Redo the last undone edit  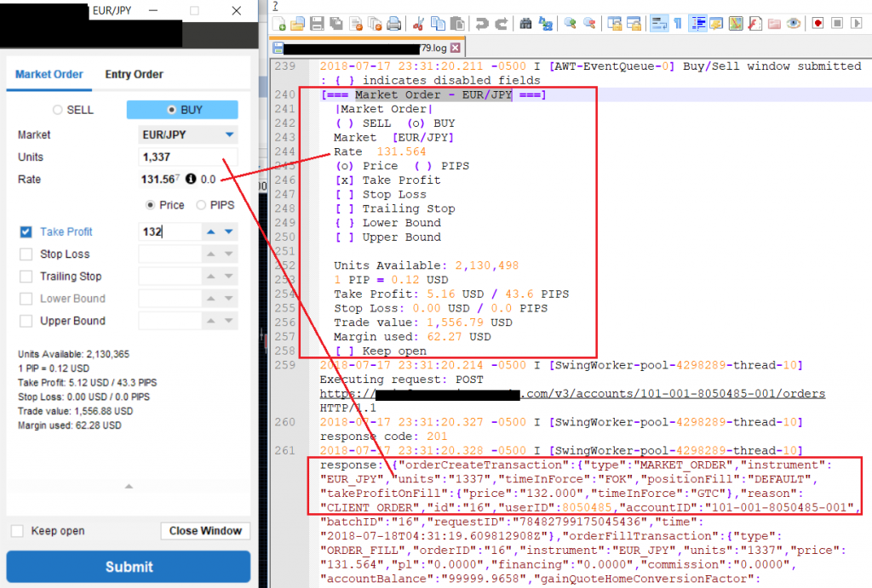(x=501, y=23)
